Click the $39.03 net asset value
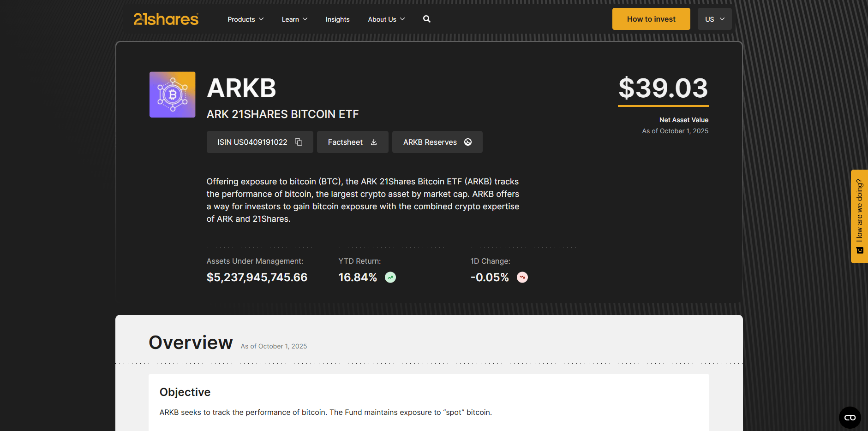The height and width of the screenshot is (431, 868). click(x=663, y=88)
